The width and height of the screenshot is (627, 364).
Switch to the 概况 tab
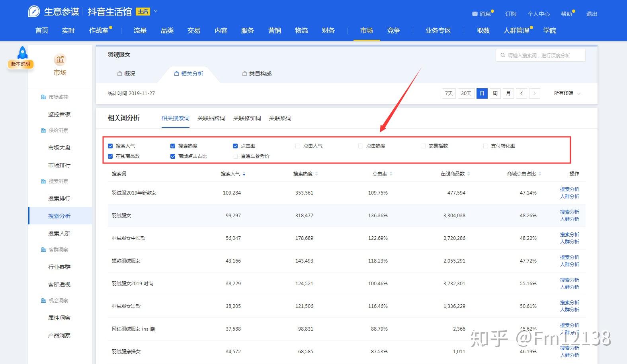pos(126,74)
